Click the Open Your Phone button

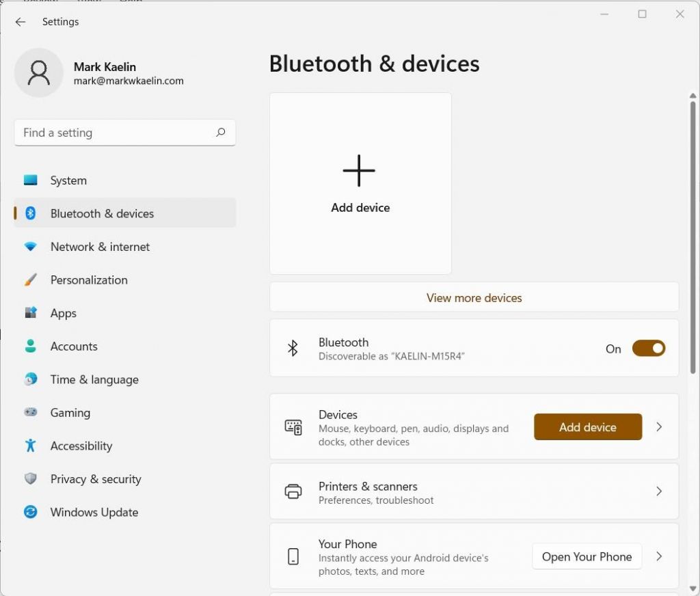587,556
